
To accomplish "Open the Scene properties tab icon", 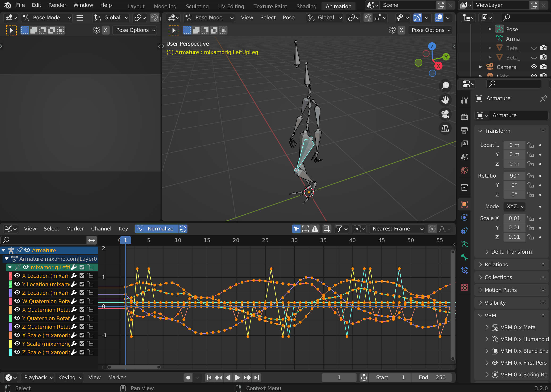I will (x=464, y=157).
